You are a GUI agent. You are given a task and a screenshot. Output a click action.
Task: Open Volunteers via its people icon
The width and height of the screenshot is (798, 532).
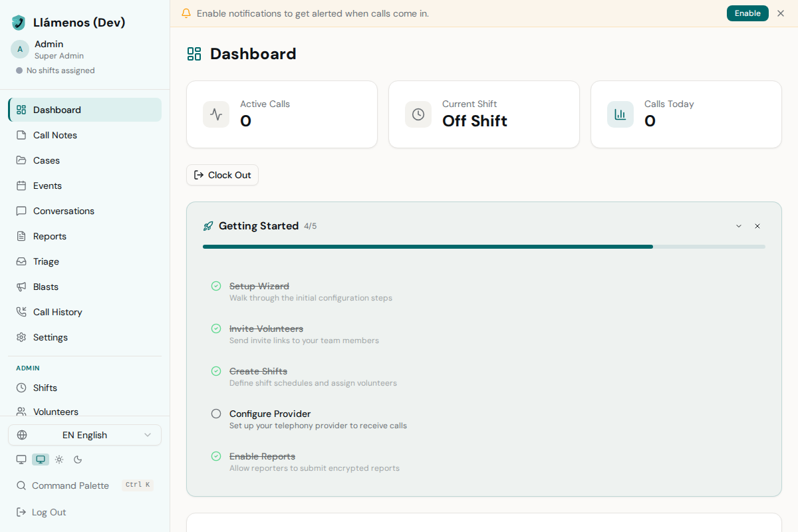pyautogui.click(x=21, y=412)
